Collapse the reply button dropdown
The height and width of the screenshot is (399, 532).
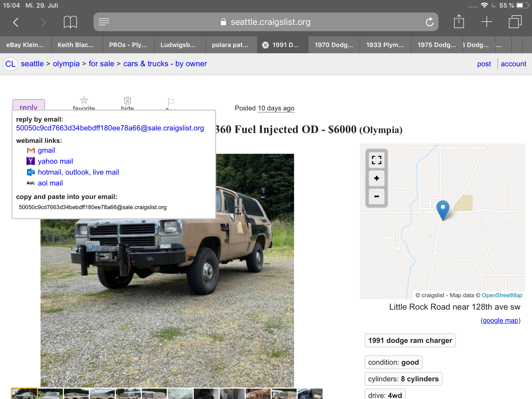[x=29, y=105]
